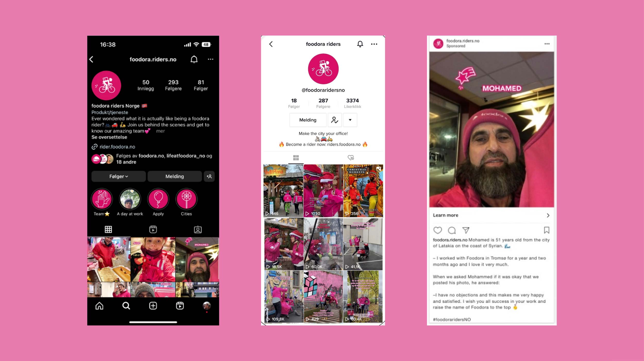644x361 pixels.
Task: Click the comment bubble icon on sponsored post
Action: click(451, 230)
